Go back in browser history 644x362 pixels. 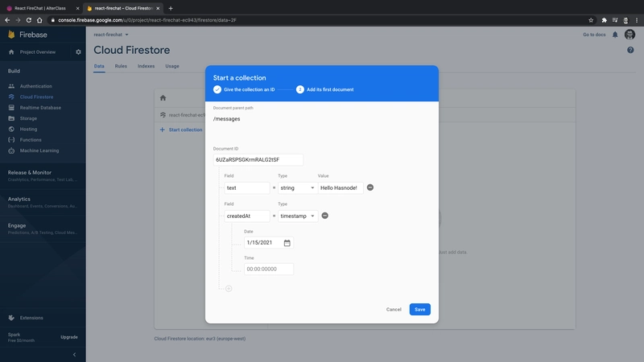coord(7,20)
